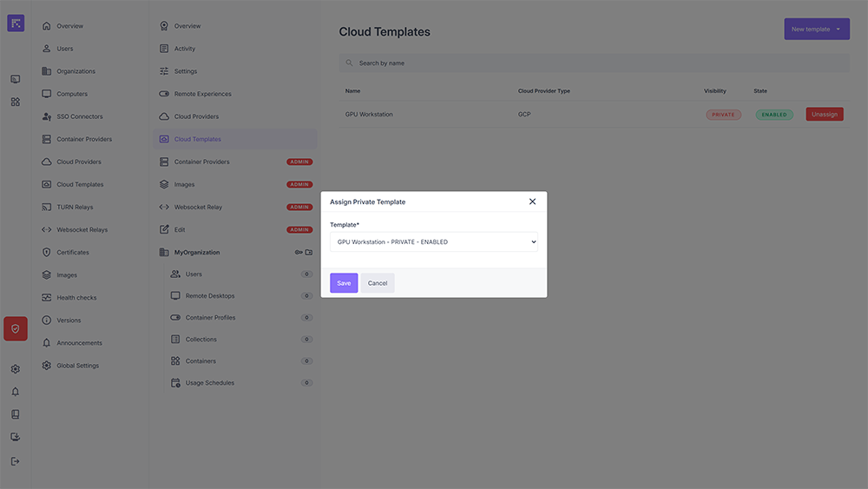Viewport: 868px width, 489px height.
Task: Click the logout icon in left rail
Action: pos(16,461)
